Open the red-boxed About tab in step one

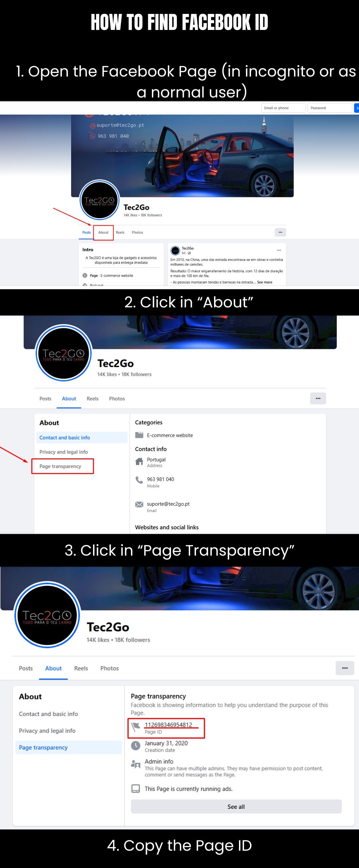coord(103,233)
